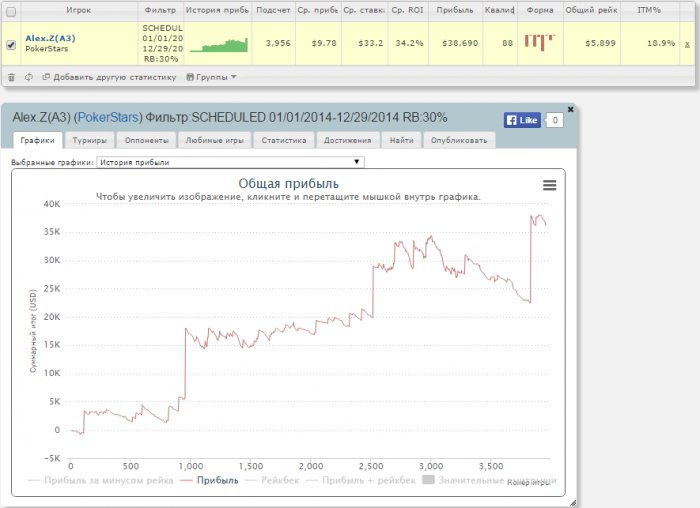Click the trash delete icon below the table
This screenshot has height=508, width=700.
point(11,77)
